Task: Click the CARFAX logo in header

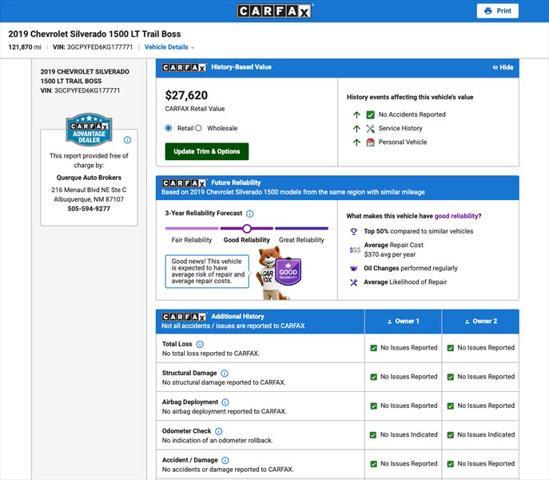Action: [x=274, y=11]
